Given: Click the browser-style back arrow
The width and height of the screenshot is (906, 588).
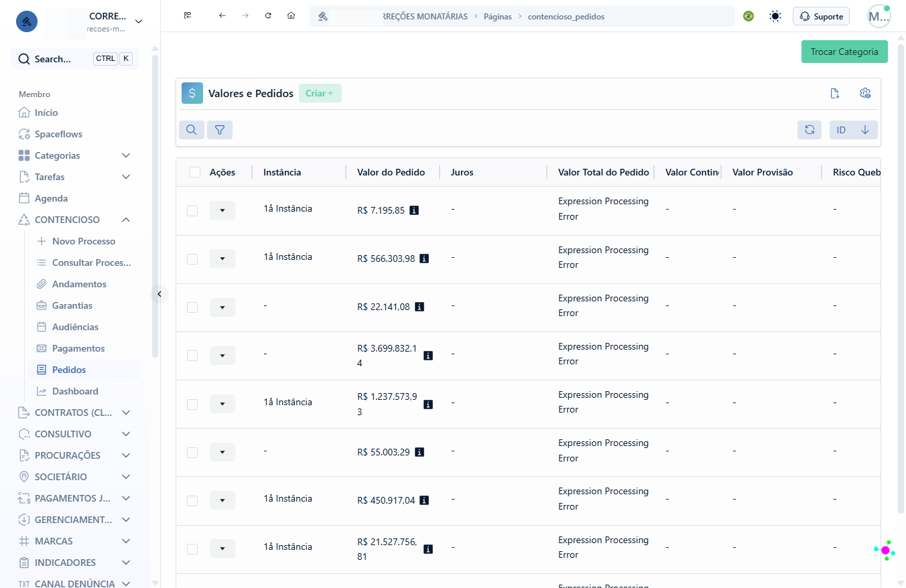Looking at the screenshot, I should 222,15.
